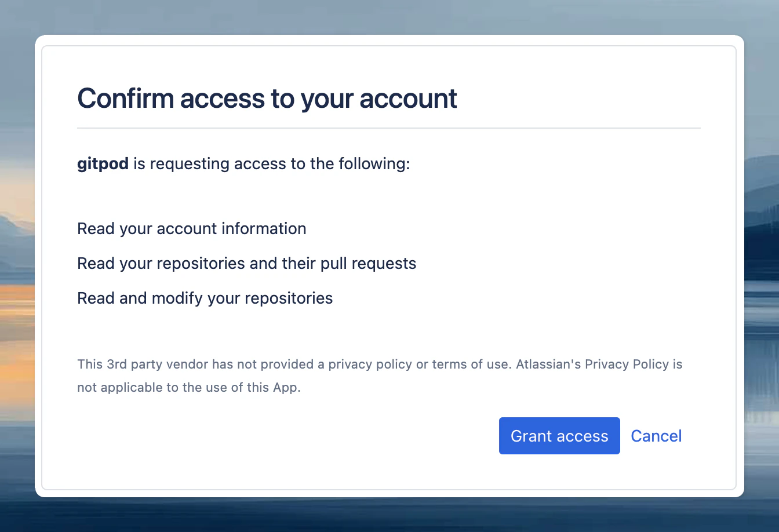
Task: Approve gitpod's requested permissions via Grant access
Action: pos(559,435)
